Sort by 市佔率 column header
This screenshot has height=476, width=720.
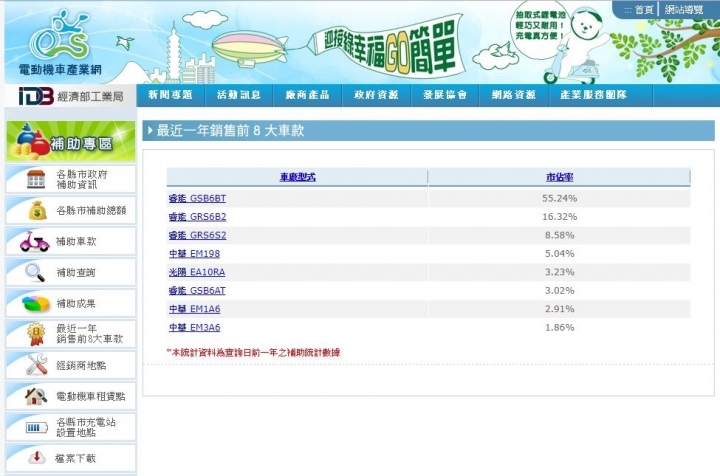[x=559, y=177]
